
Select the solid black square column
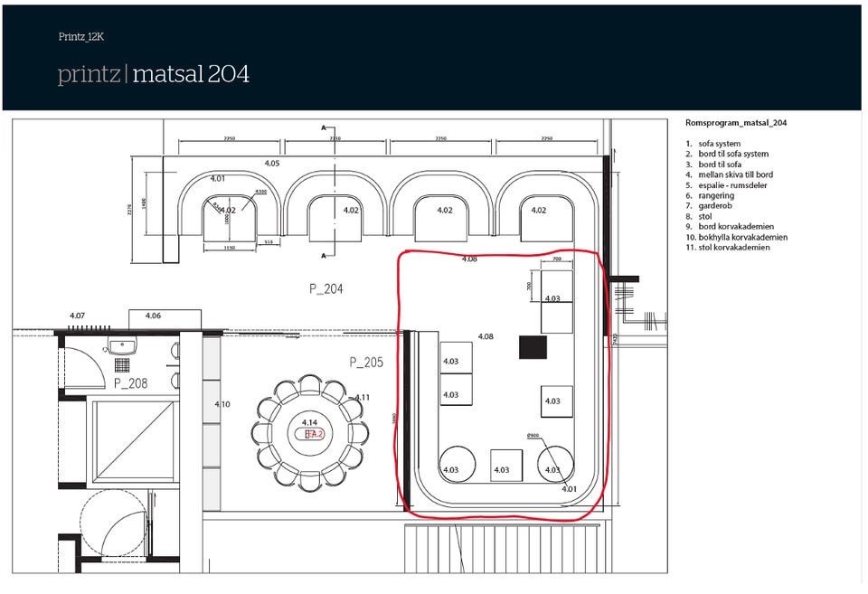pos(533,347)
